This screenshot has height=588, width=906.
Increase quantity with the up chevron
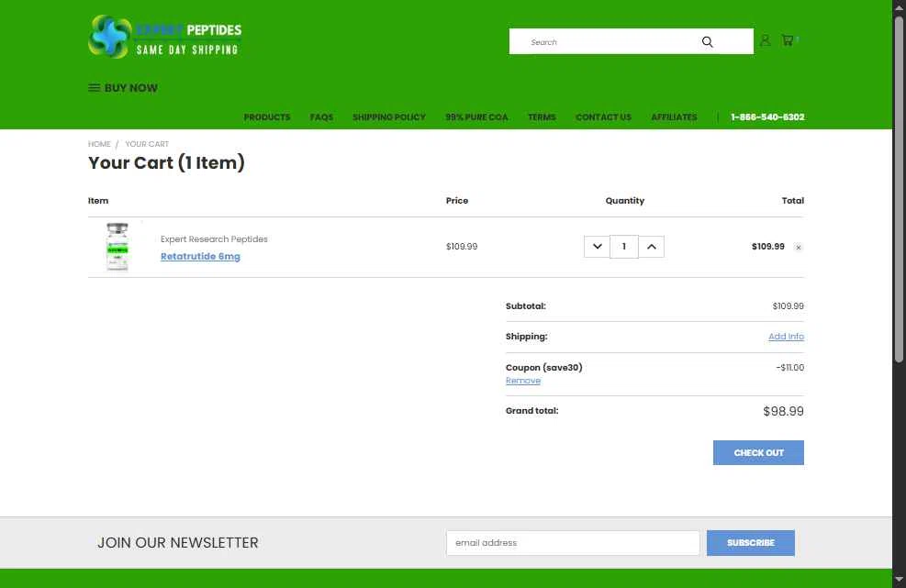pos(651,247)
